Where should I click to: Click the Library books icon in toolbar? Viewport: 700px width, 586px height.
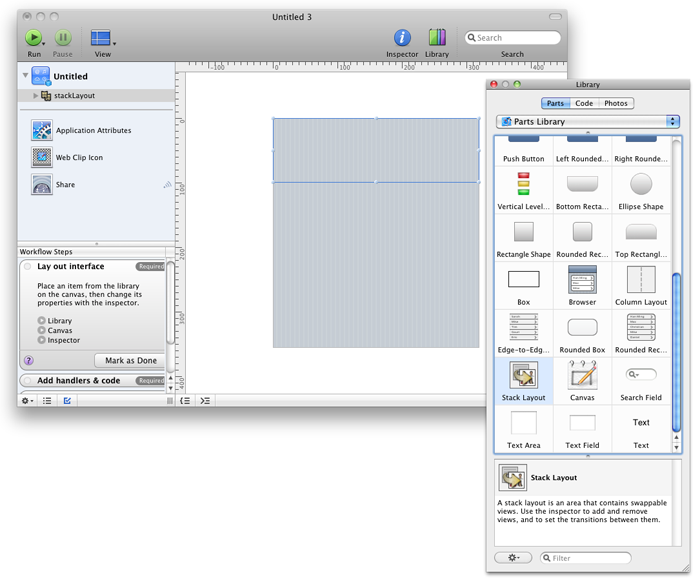pyautogui.click(x=437, y=38)
